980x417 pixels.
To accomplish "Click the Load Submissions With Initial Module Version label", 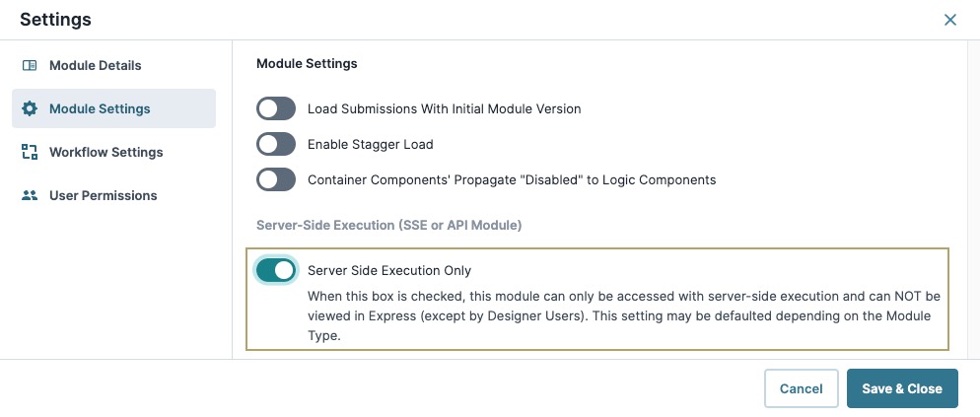I will tap(445, 108).
